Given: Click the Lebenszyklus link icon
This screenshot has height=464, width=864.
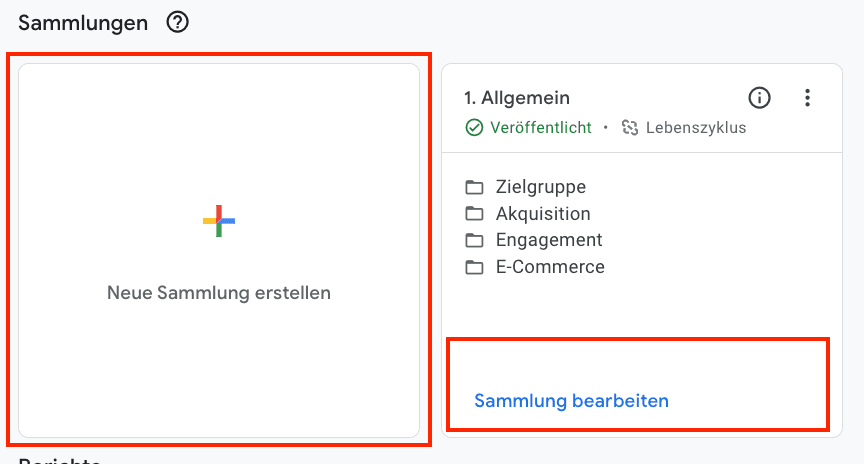Looking at the screenshot, I should click(x=630, y=127).
